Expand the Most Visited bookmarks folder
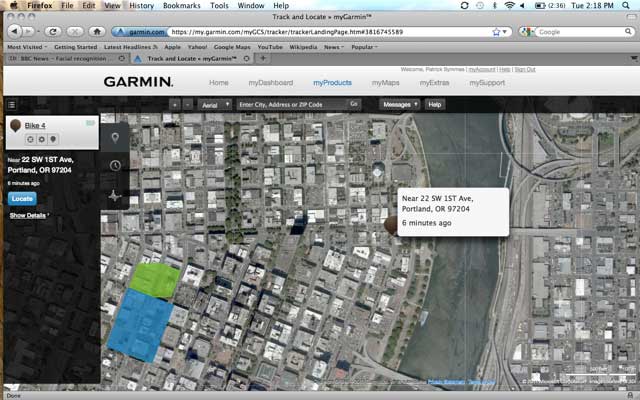Image resolution: width=640 pixels, height=400 pixels. point(27,47)
